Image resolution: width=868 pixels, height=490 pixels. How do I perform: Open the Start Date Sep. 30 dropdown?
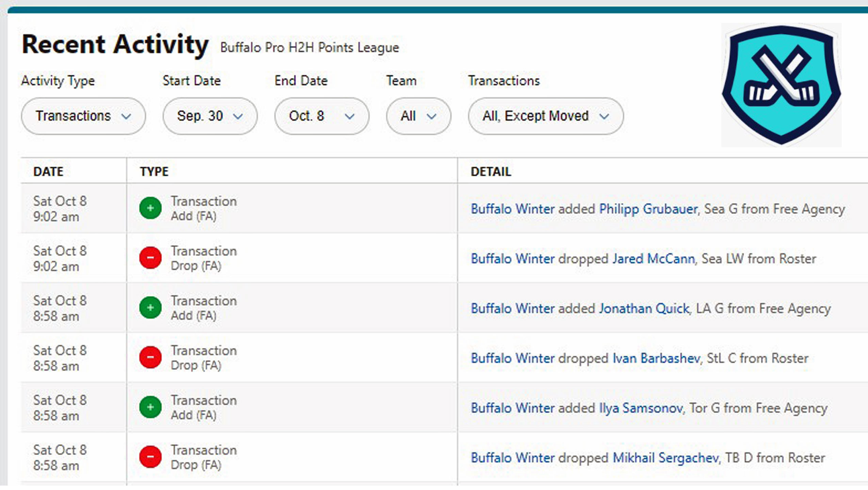[x=210, y=116]
